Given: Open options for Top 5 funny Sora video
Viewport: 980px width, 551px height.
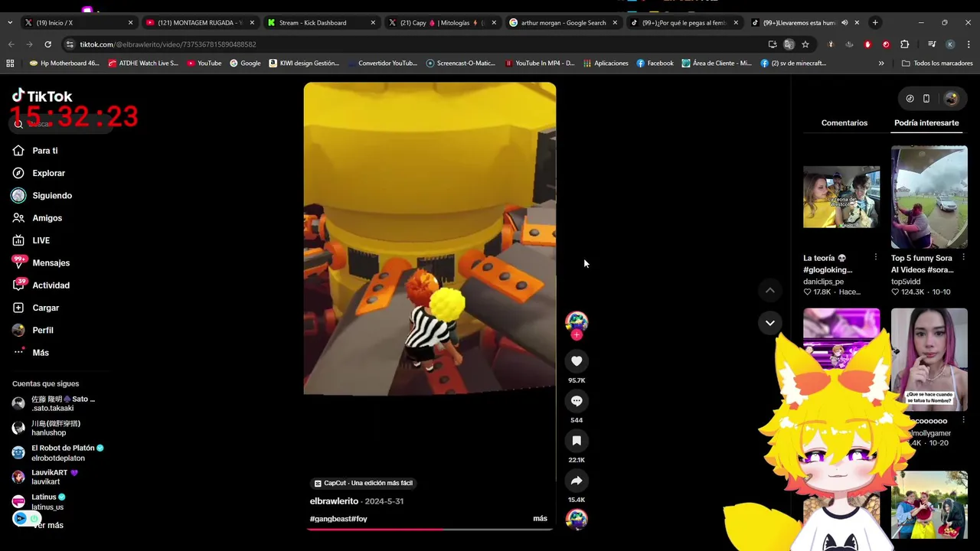Looking at the screenshot, I should 963,258.
